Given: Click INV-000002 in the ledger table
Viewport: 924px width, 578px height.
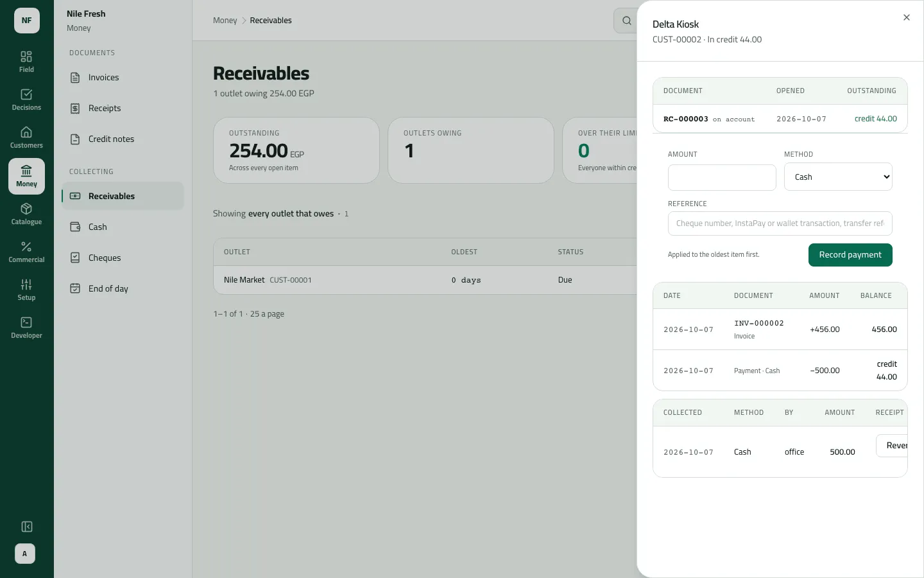Looking at the screenshot, I should click(759, 323).
